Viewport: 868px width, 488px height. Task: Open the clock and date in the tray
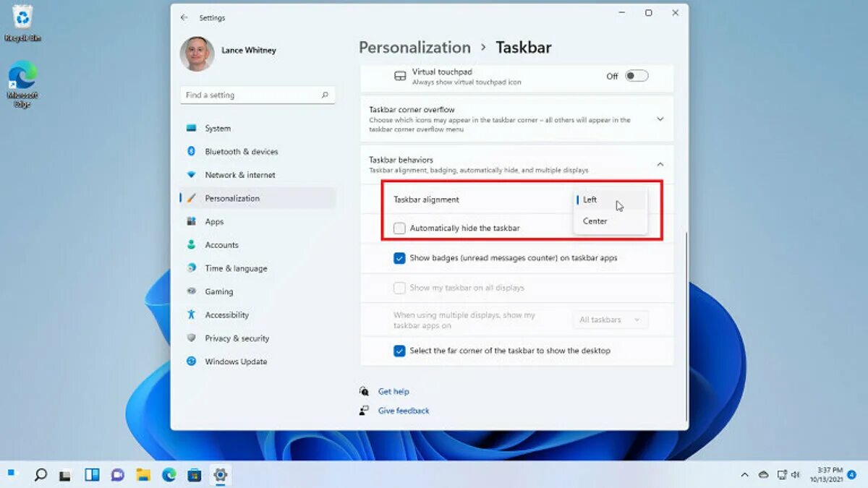pyautogui.click(x=827, y=475)
